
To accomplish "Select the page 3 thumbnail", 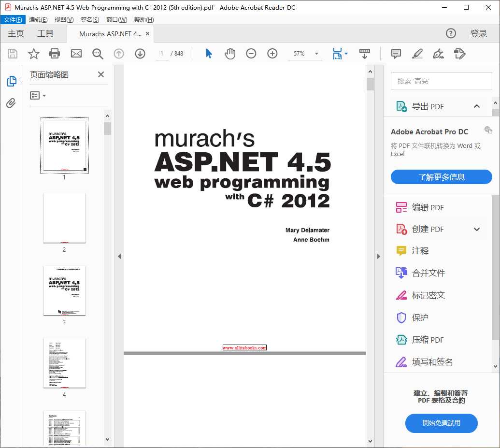I will click(64, 290).
